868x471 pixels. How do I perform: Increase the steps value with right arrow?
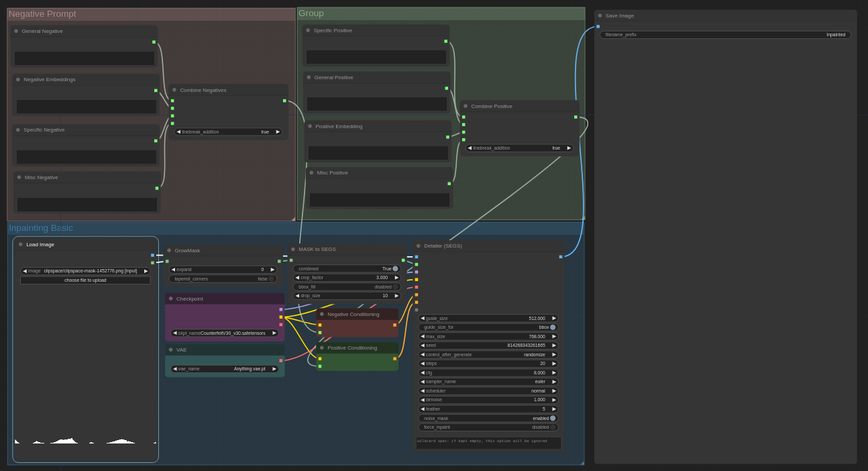tap(554, 363)
